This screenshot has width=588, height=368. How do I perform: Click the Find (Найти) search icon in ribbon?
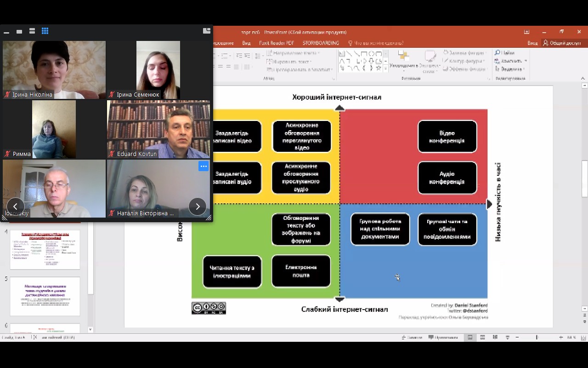[498, 53]
